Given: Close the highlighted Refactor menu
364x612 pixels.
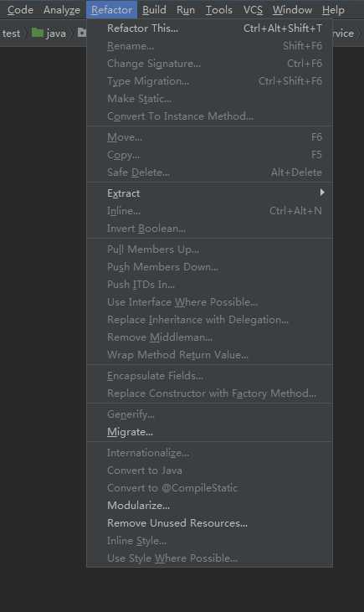Looking at the screenshot, I should pyautogui.click(x=111, y=10).
